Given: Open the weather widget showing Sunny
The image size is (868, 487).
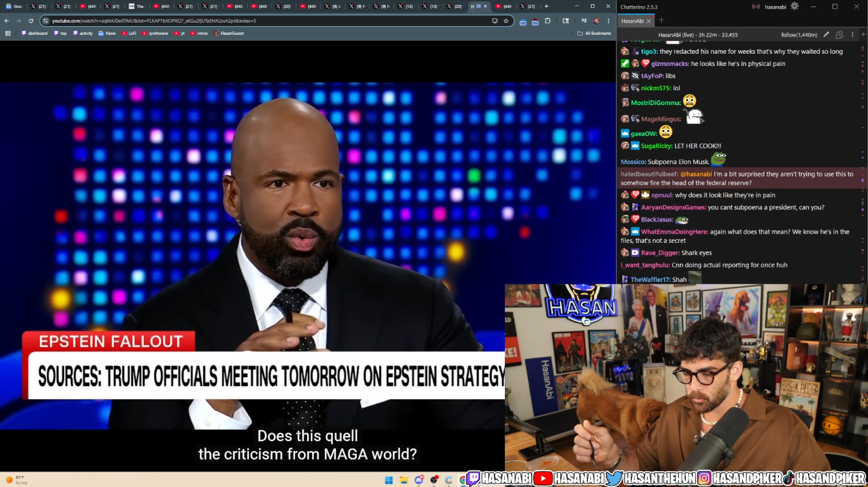Looking at the screenshot, I should (17, 480).
